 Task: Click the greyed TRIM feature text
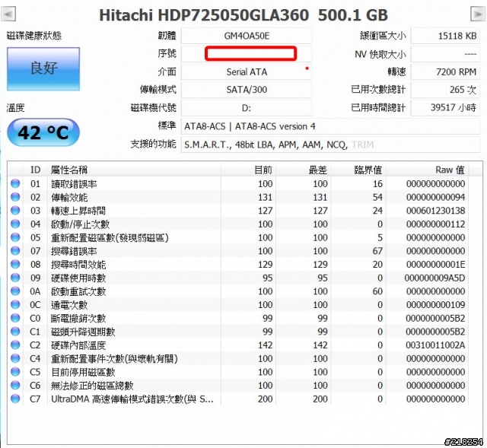pyautogui.click(x=362, y=145)
